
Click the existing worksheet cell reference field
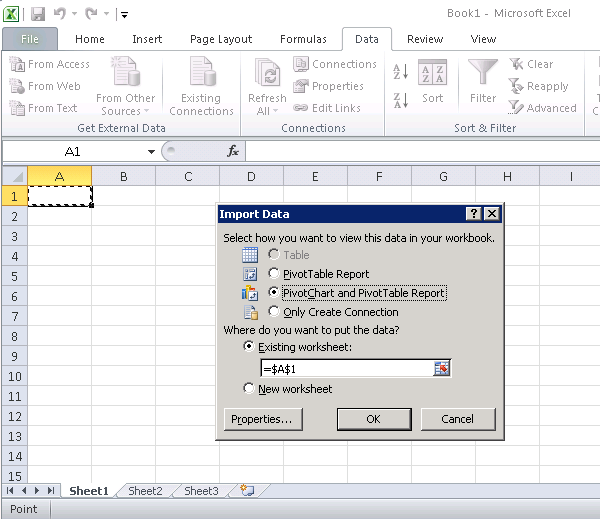point(345,369)
